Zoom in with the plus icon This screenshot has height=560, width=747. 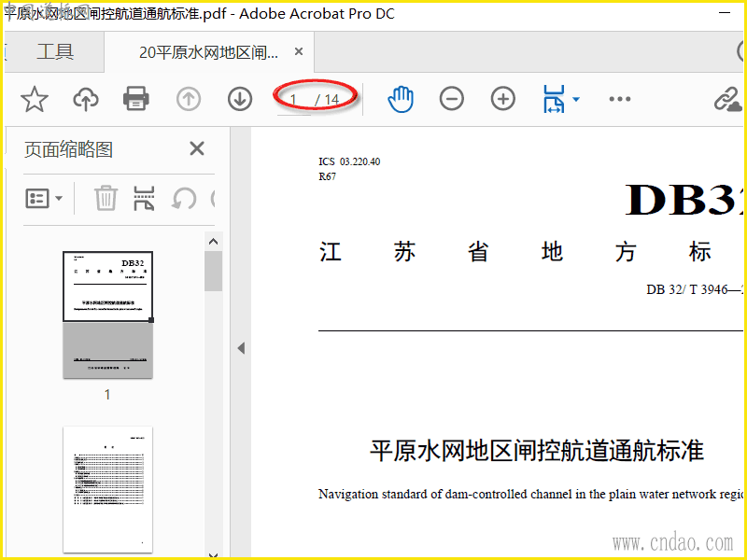pyautogui.click(x=503, y=99)
